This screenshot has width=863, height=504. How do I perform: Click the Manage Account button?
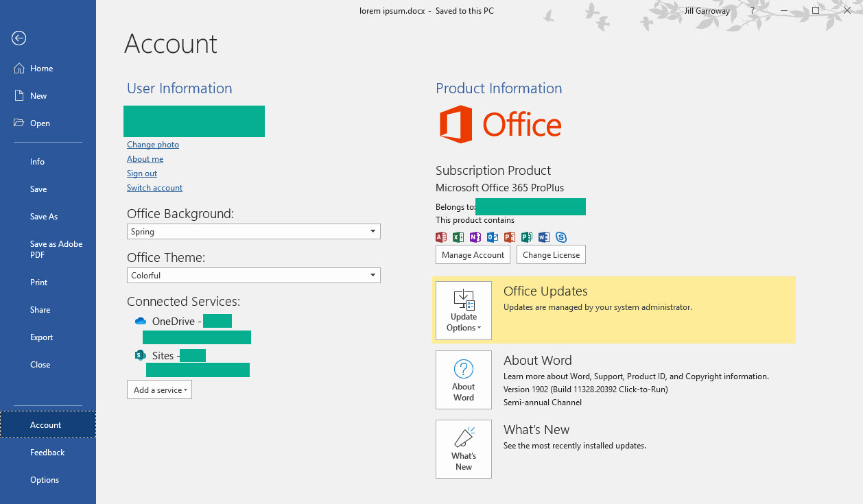473,255
